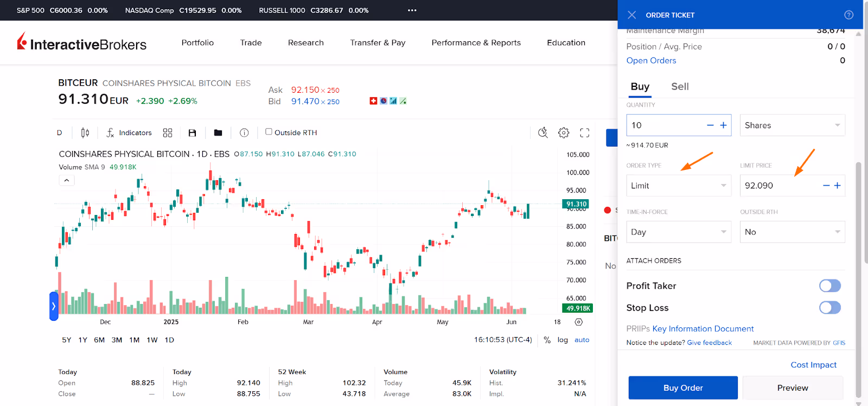Open chart timezone 16:10:53 (UTC-4) selector
Viewport: 868px width, 406px height.
(503, 340)
